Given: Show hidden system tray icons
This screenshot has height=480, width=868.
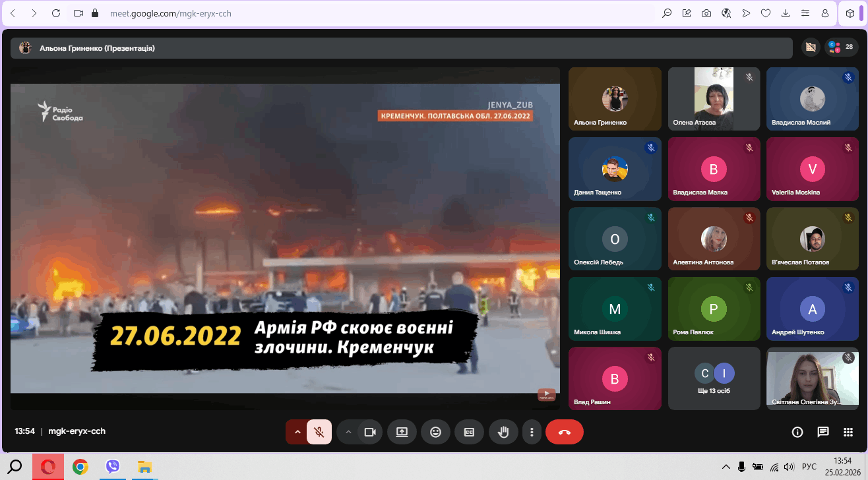Looking at the screenshot, I should (726, 467).
